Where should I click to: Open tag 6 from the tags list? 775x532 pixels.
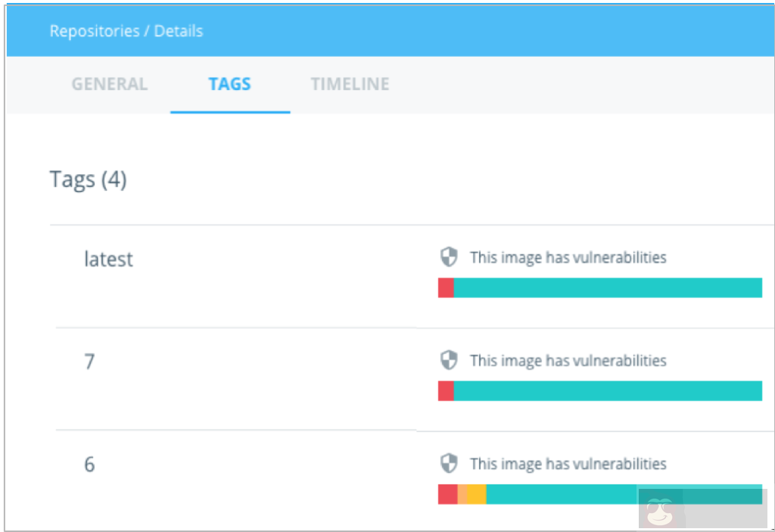pyautogui.click(x=89, y=465)
